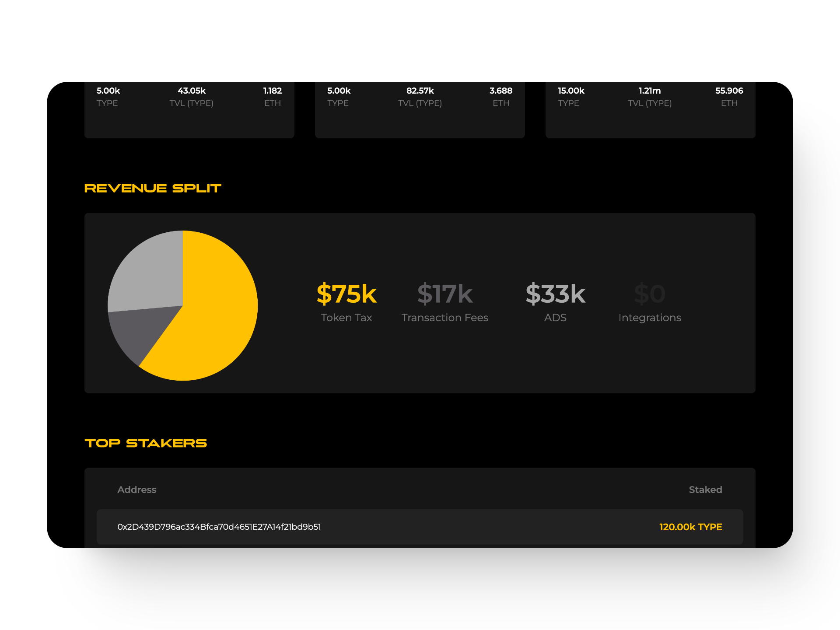Click the 120.00k TYPE staked amount
840x630 pixels.
click(x=690, y=527)
